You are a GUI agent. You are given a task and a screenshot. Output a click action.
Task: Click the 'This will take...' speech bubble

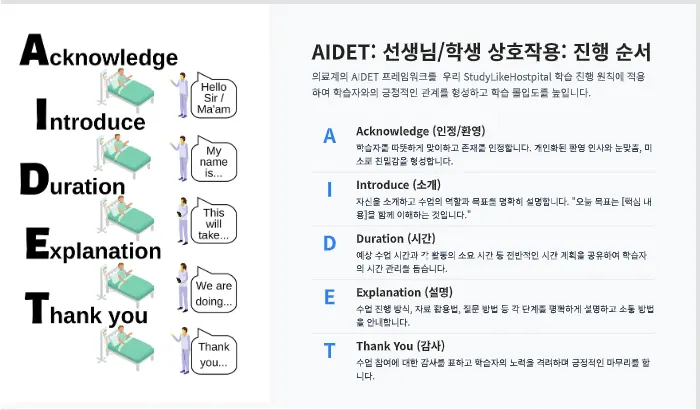pos(213,222)
